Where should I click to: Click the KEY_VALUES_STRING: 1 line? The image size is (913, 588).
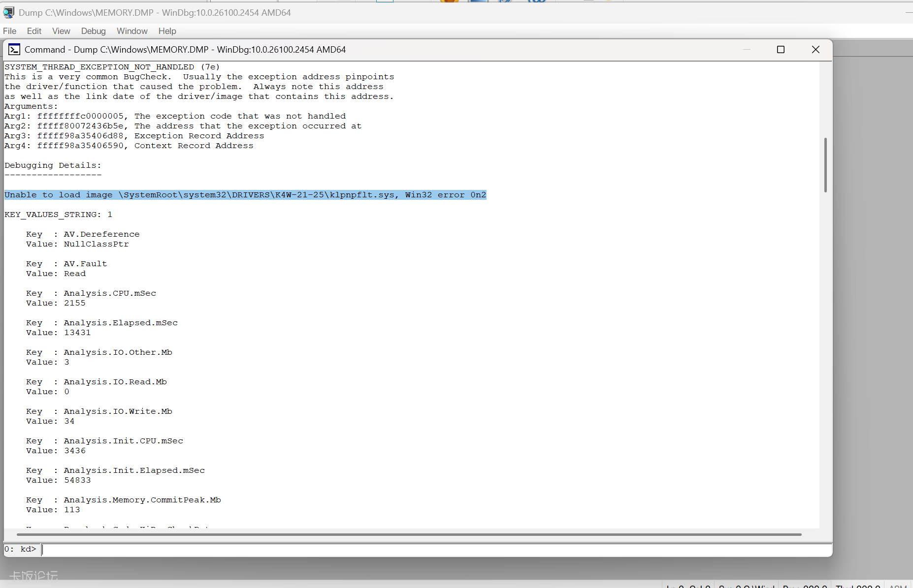(59, 215)
